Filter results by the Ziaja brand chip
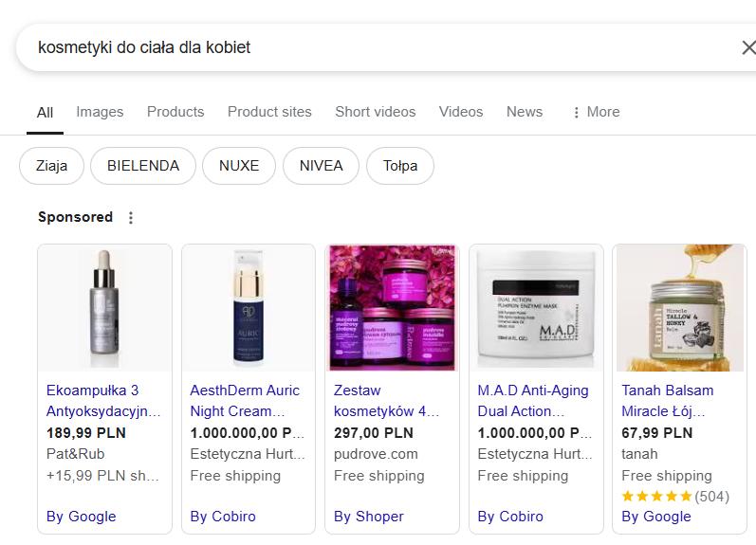This screenshot has width=756, height=545. click(x=51, y=166)
